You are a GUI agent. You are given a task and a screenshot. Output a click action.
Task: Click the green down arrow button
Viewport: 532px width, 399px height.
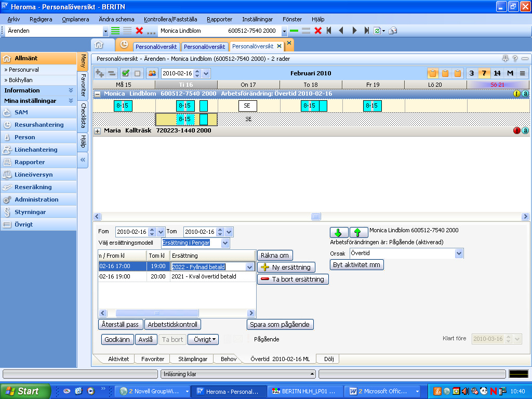tap(339, 232)
